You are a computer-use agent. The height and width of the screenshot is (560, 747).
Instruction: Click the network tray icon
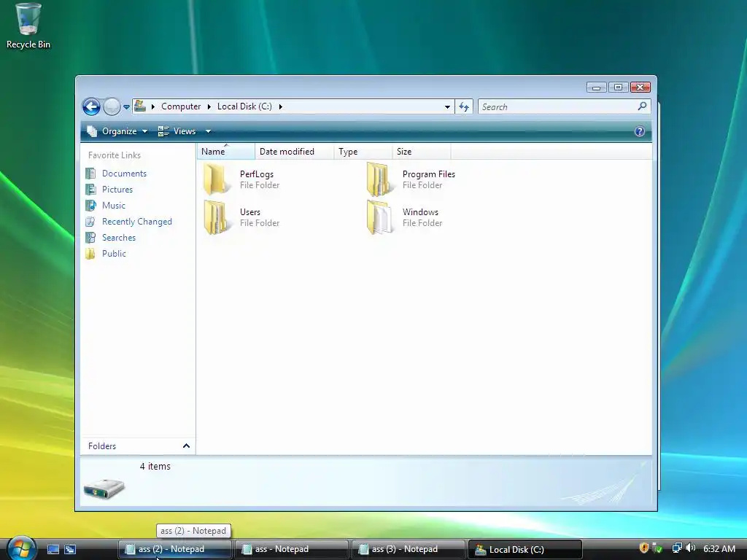676,548
